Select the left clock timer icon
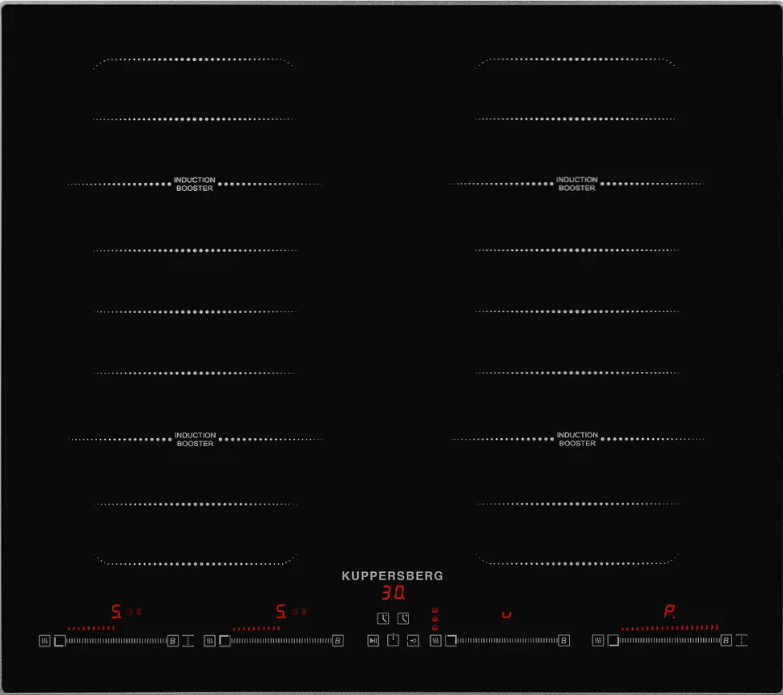783x695 pixels. pos(383,619)
